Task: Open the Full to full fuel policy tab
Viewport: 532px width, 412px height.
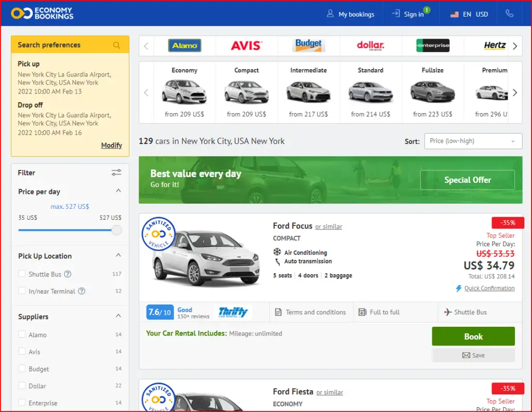Action: [396, 312]
